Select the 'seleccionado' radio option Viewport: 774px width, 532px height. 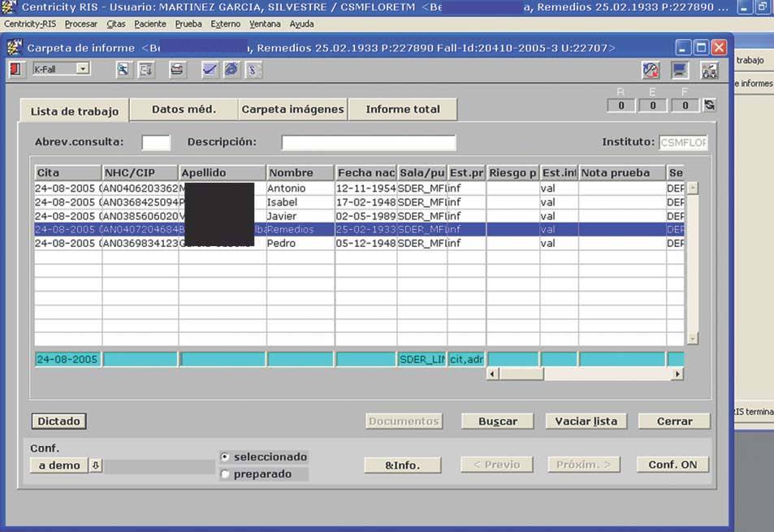[x=225, y=457]
